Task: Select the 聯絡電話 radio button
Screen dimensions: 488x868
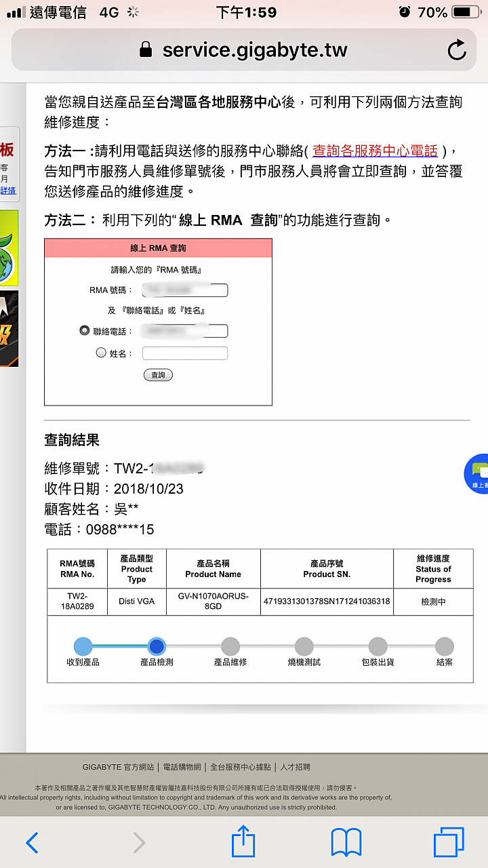Action: pos(85,331)
